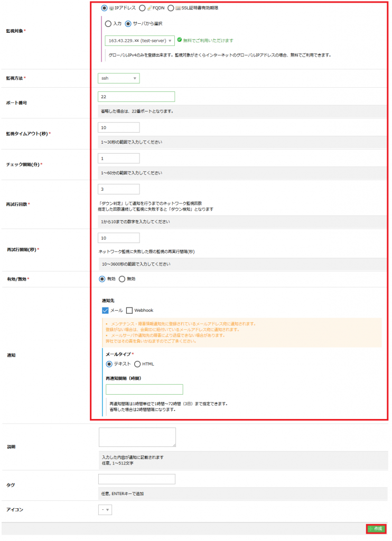Viewport: 392px width, 541px height.
Task: Click the ポート番号 input field
Action: tap(136, 97)
